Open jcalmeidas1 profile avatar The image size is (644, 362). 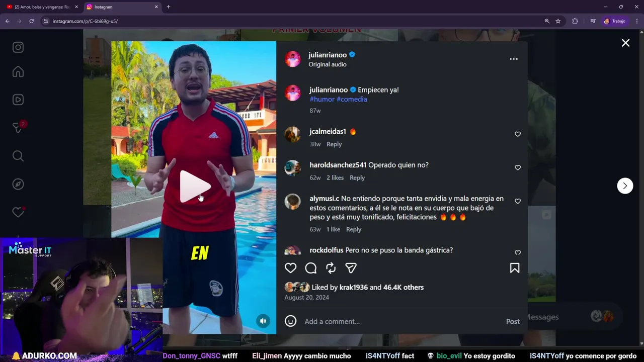tap(293, 135)
